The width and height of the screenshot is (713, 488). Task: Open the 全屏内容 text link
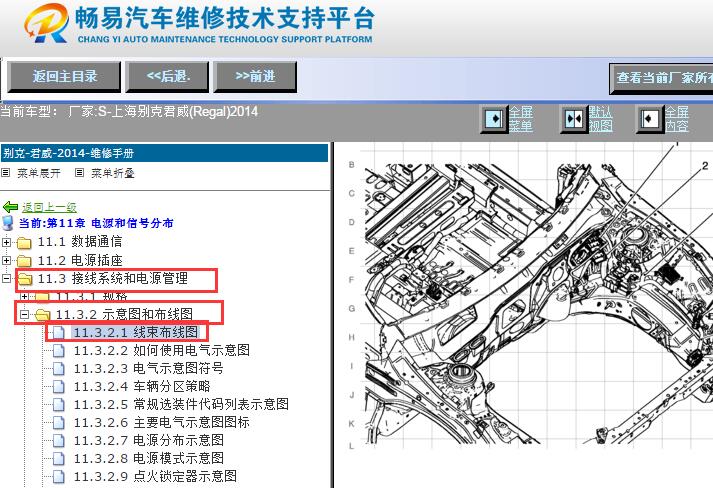pos(677,119)
